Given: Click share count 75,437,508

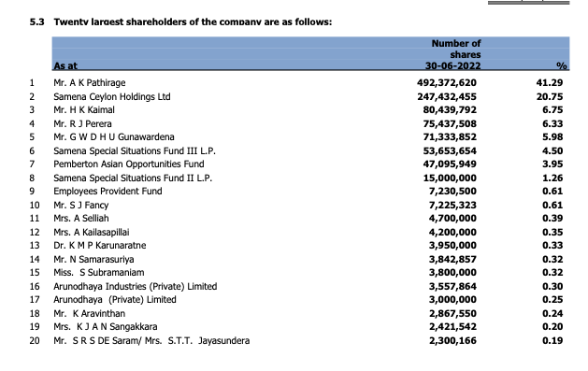Looking at the screenshot, I should tap(450, 123).
